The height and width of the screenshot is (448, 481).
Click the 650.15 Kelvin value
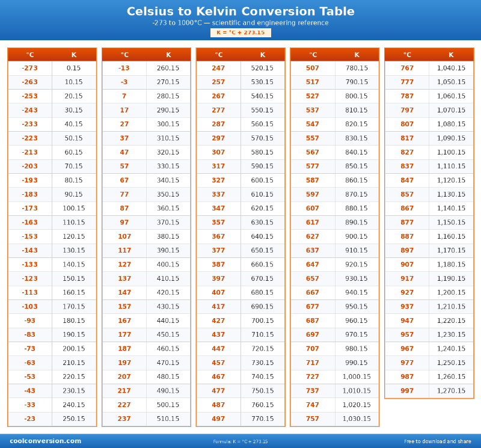pos(262,250)
